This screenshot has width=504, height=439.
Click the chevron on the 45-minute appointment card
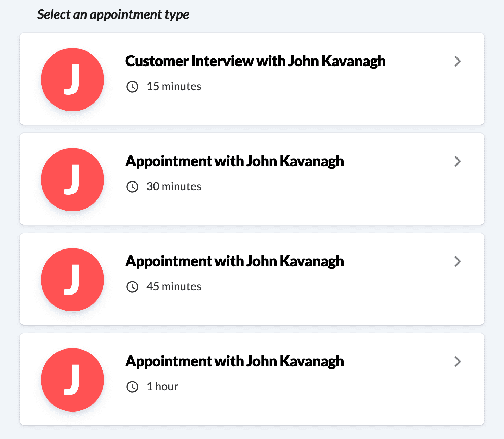[x=458, y=261]
